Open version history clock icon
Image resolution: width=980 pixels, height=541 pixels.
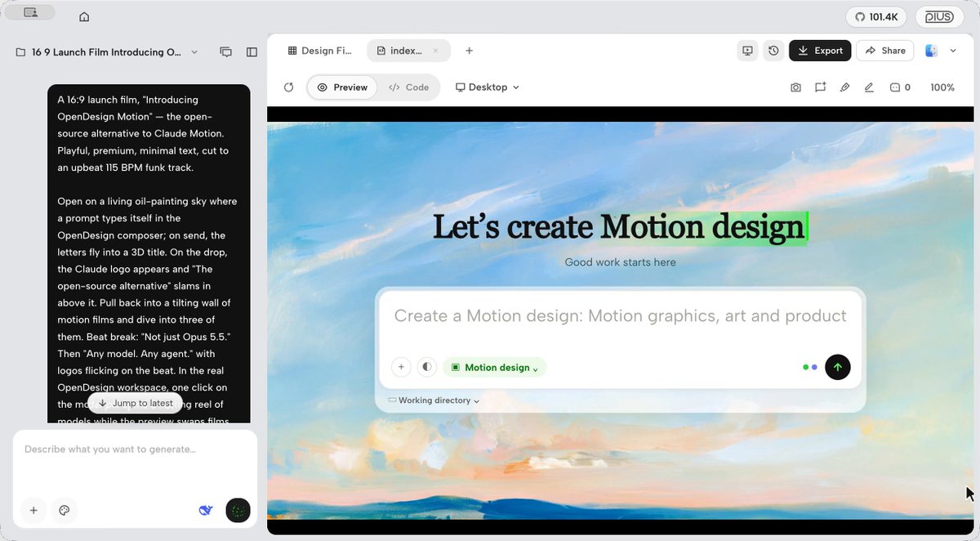(x=773, y=51)
